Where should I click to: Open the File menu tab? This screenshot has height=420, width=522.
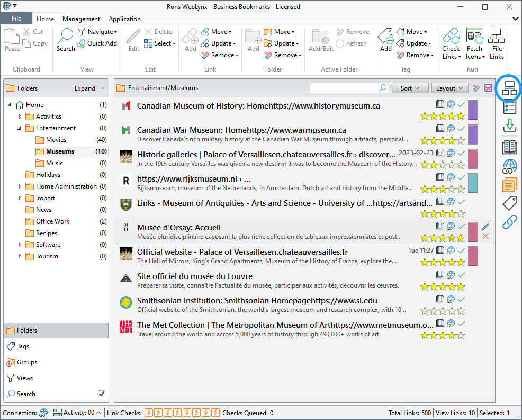(x=16, y=19)
